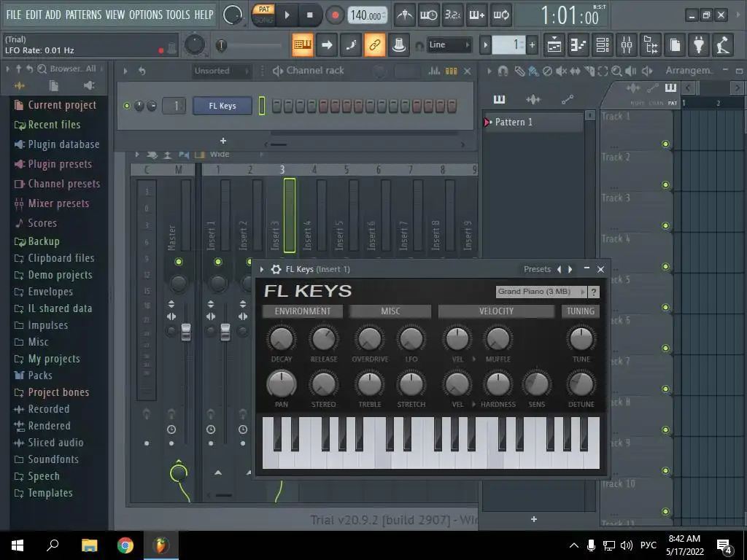Select the paint brush tool in Playlist
The width and height of the screenshot is (747, 560).
tap(533, 71)
